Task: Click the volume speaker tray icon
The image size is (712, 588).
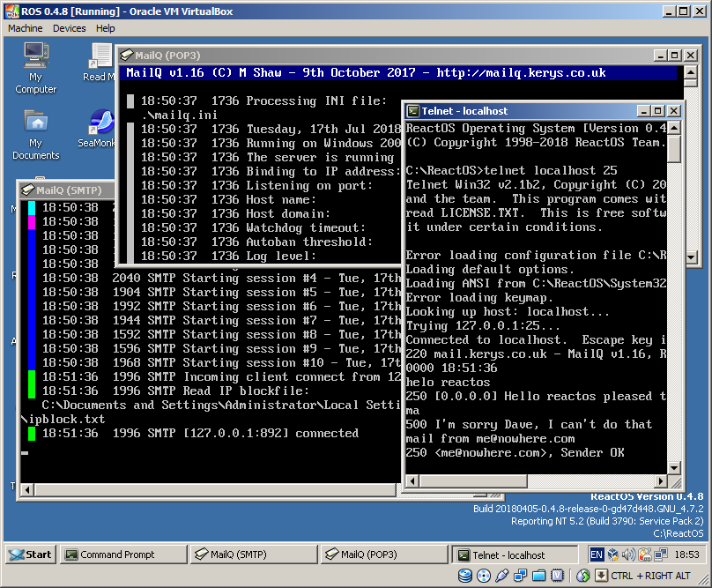Action: (628, 555)
